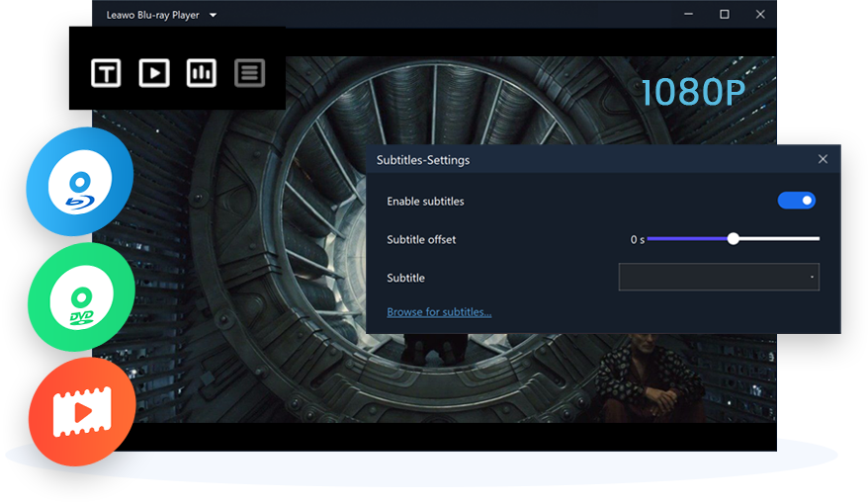Minimize the Leawo player window
Viewport: 868px width, 502px height.
click(689, 14)
